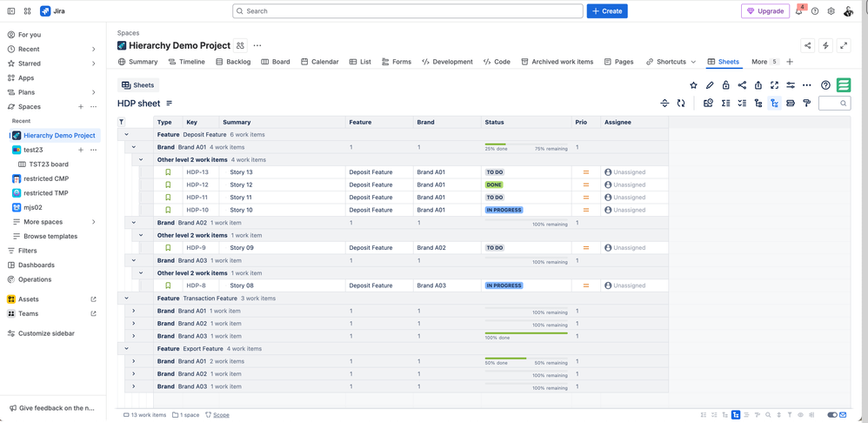This screenshot has height=423, width=868.
Task: Click the pencil edit icon in sheet toolbar
Action: [x=710, y=85]
